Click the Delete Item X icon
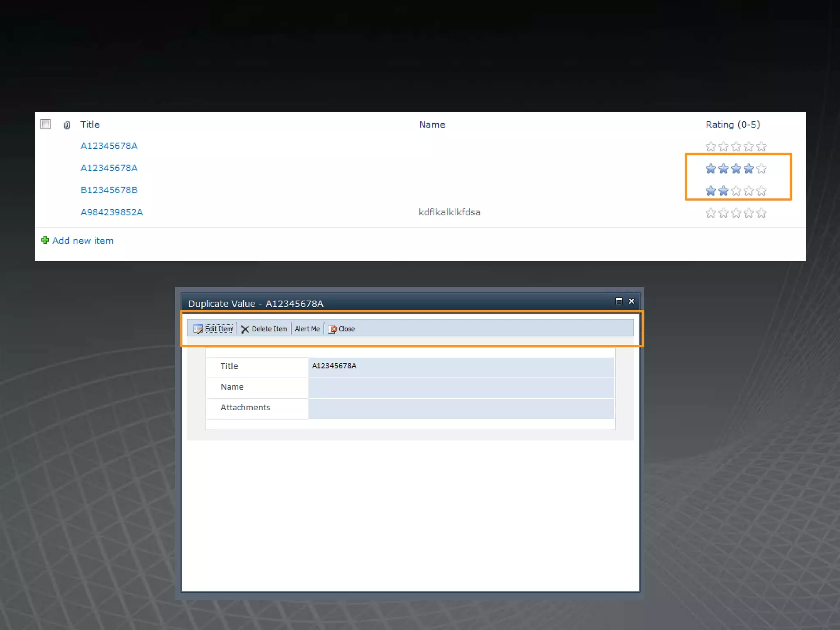 pos(245,329)
